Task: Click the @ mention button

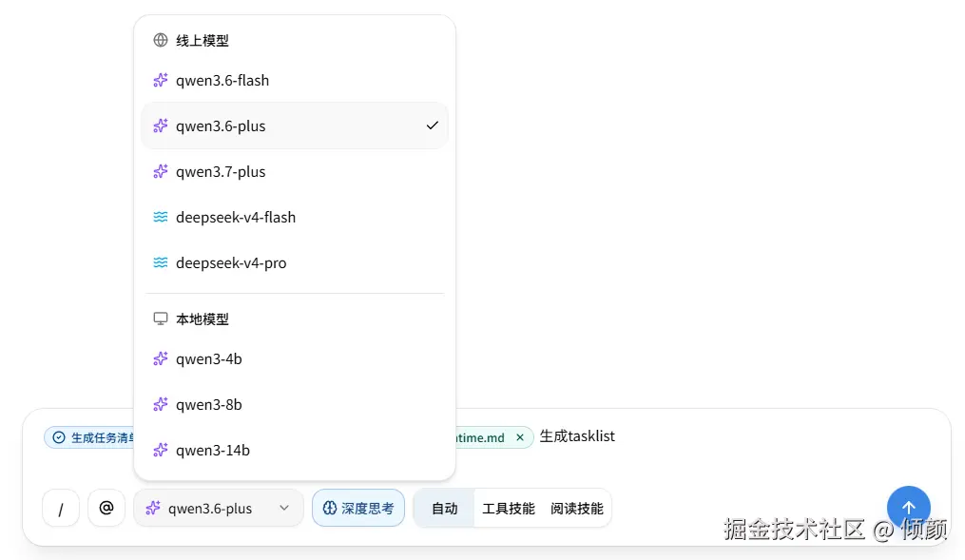Action: coord(106,508)
